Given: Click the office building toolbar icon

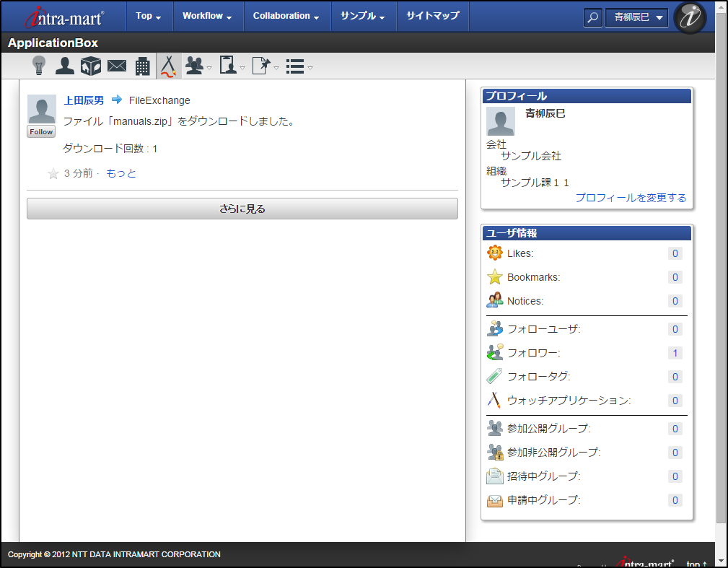Looking at the screenshot, I should pyautogui.click(x=143, y=66).
